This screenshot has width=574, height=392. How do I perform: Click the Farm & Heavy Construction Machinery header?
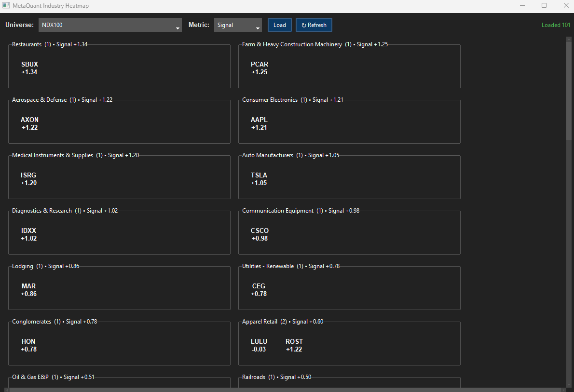[x=315, y=44]
